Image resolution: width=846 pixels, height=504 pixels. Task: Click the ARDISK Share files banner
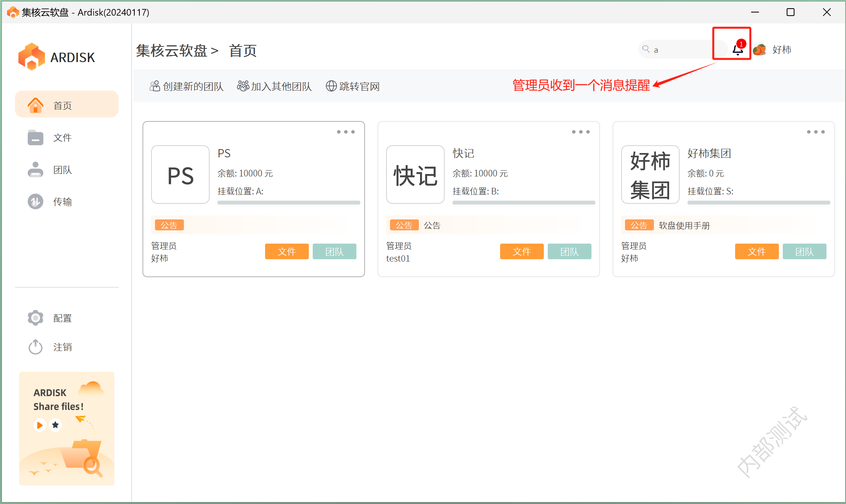pos(67,428)
